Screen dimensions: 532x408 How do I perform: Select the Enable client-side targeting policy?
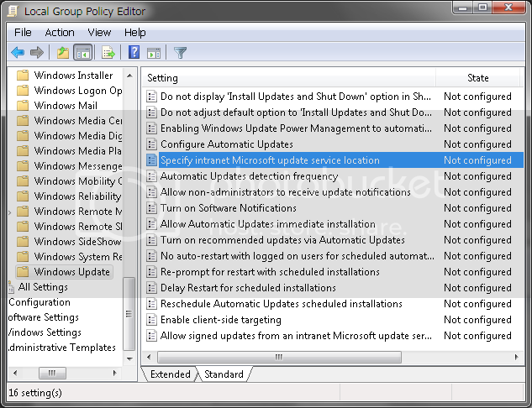[x=220, y=320]
